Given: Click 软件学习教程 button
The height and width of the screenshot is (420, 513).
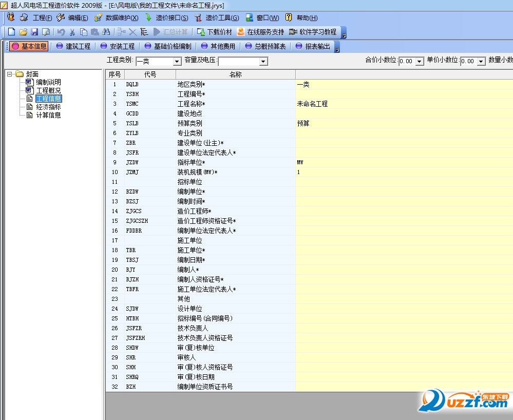Looking at the screenshot, I should tap(313, 32).
